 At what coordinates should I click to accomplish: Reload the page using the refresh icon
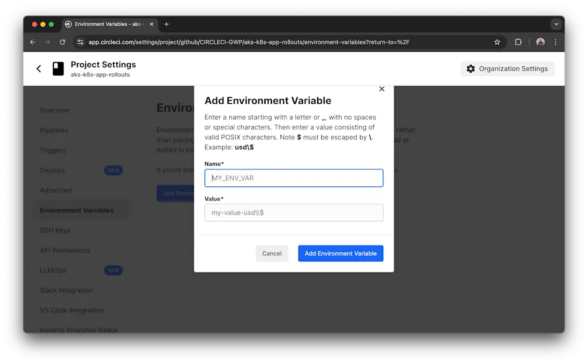point(63,42)
